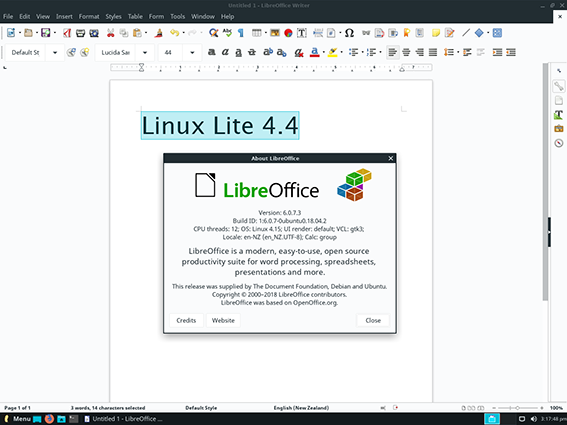Click the Insert Field icon
The image size is (567, 425).
tap(331, 33)
